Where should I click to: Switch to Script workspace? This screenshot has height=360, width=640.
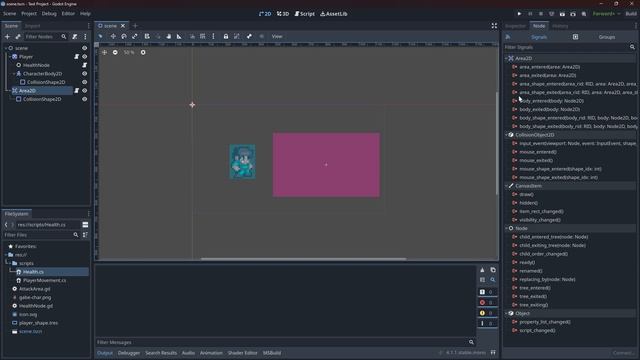point(304,14)
